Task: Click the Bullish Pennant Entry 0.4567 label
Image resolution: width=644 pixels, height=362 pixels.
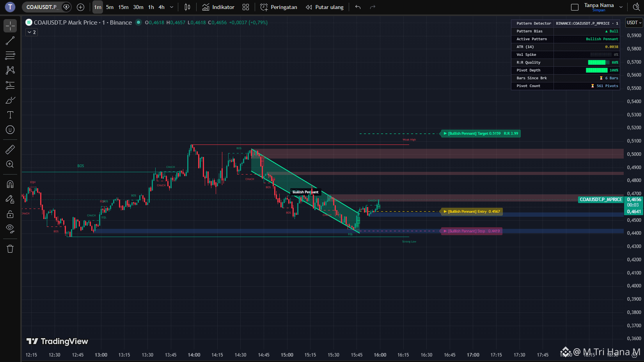Action: (472, 212)
